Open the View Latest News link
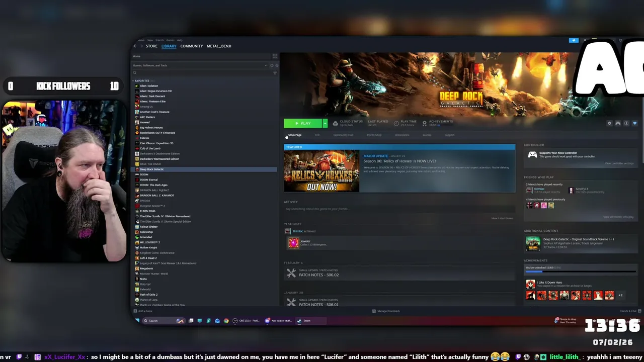 point(502,218)
